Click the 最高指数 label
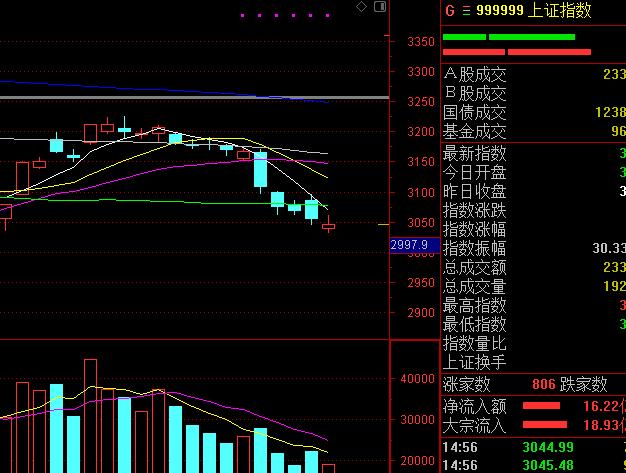 tap(475, 305)
